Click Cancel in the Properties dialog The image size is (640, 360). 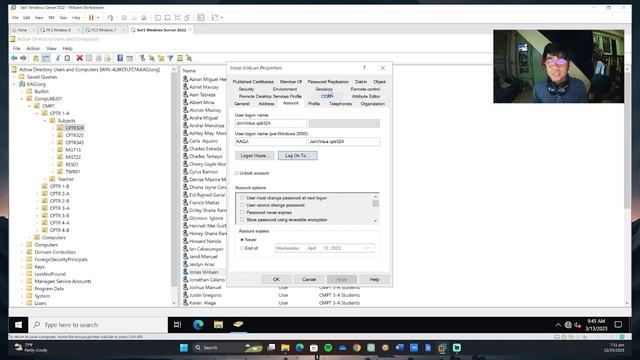[x=309, y=280]
